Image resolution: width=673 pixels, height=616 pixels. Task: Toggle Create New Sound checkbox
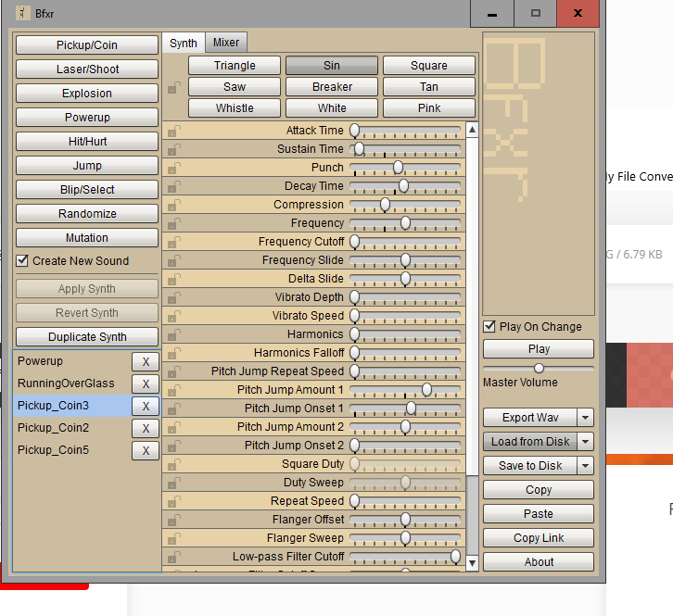click(x=23, y=261)
